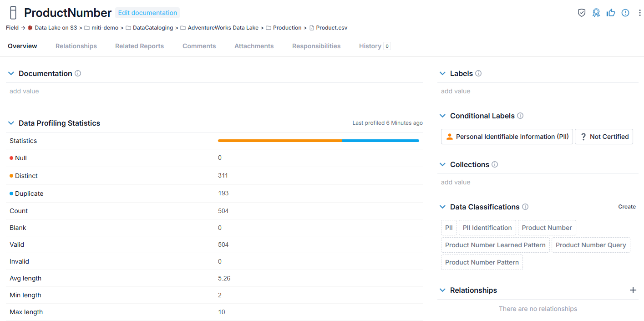Collapse the Data Profiling Statistics section
The image size is (644, 321).
(x=11, y=123)
